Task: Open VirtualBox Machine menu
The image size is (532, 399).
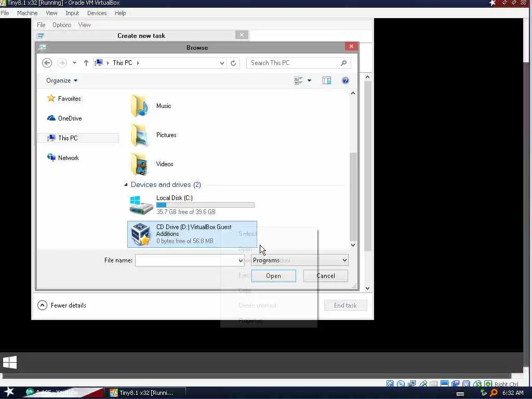Action: 27,13
